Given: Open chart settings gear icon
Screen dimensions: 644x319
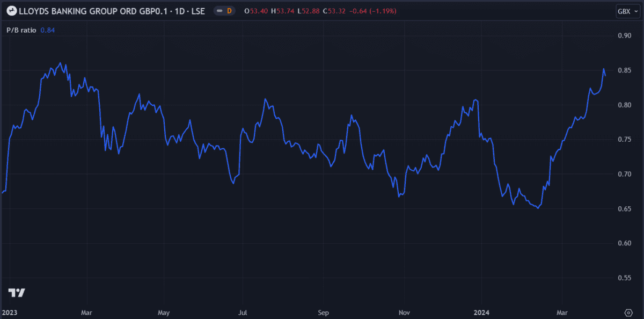Looking at the screenshot, I should click(x=628, y=312).
